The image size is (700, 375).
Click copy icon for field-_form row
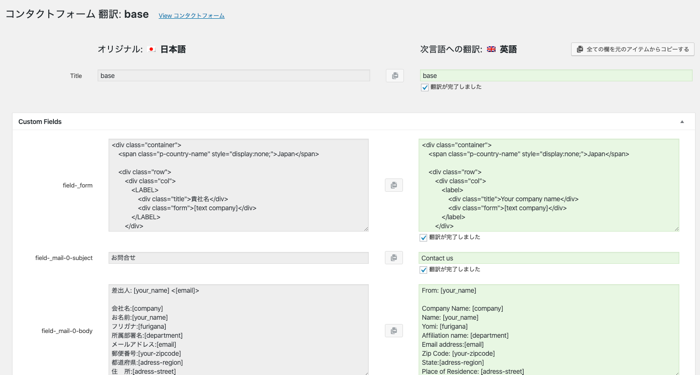[x=394, y=185]
